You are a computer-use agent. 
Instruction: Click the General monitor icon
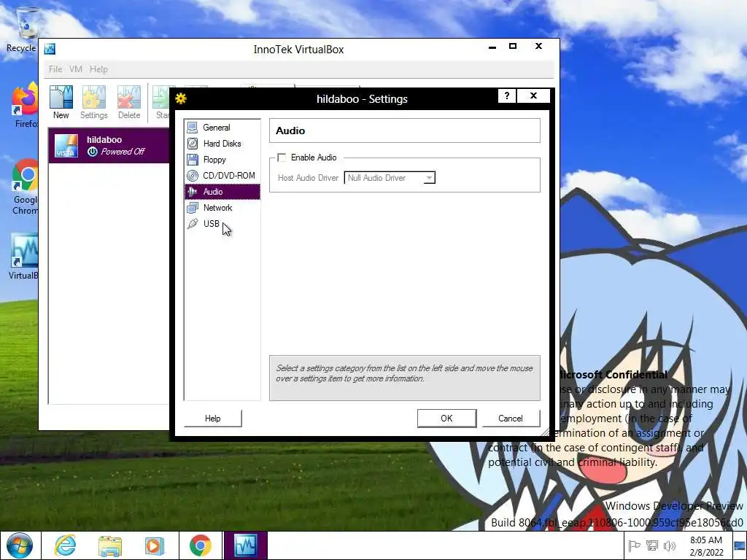193,128
